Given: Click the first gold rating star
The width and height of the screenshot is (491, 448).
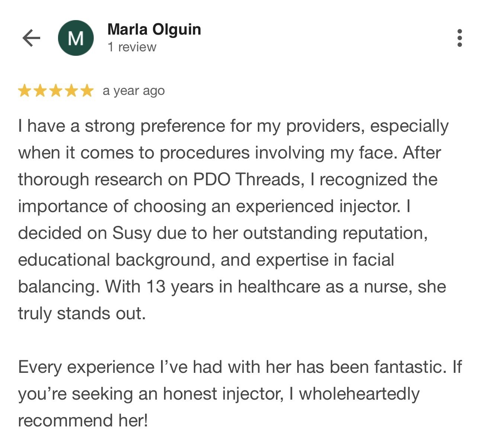Looking at the screenshot, I should pos(25,91).
